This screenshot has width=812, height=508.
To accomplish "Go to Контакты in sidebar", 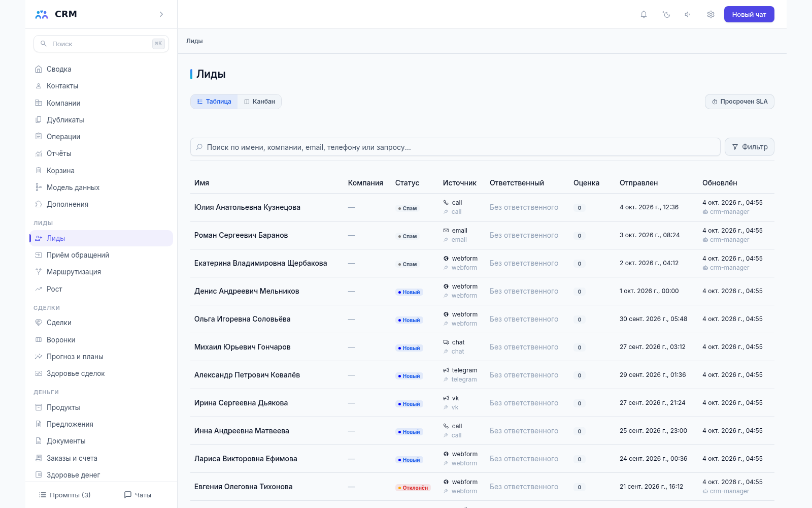I will tap(101, 86).
